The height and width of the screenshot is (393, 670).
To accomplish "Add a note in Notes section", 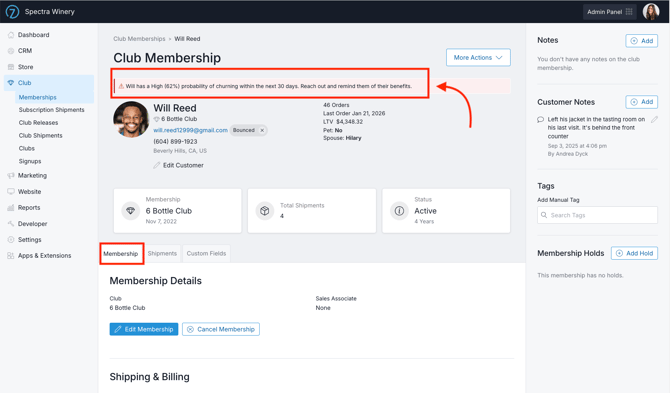I will tap(642, 41).
